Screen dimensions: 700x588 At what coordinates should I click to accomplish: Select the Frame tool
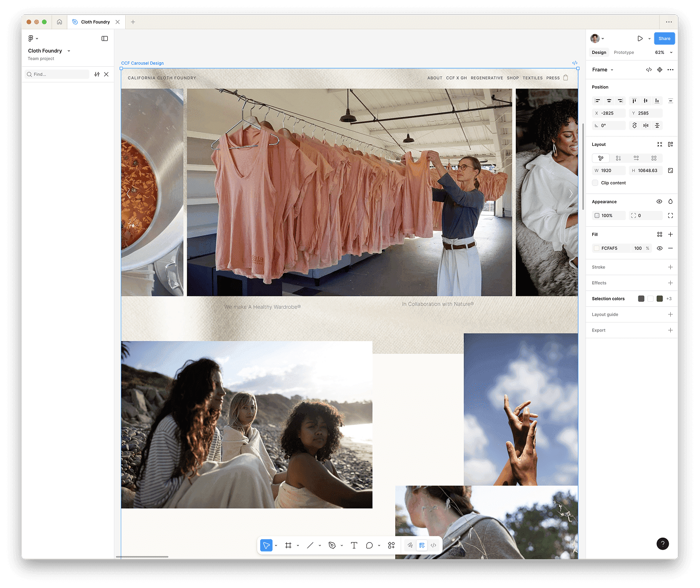coord(288,545)
